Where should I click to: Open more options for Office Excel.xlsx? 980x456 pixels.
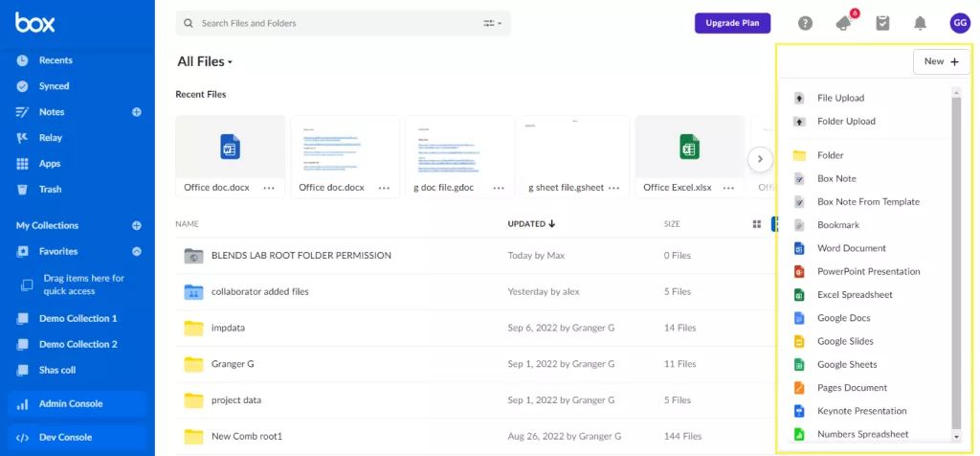click(x=728, y=188)
